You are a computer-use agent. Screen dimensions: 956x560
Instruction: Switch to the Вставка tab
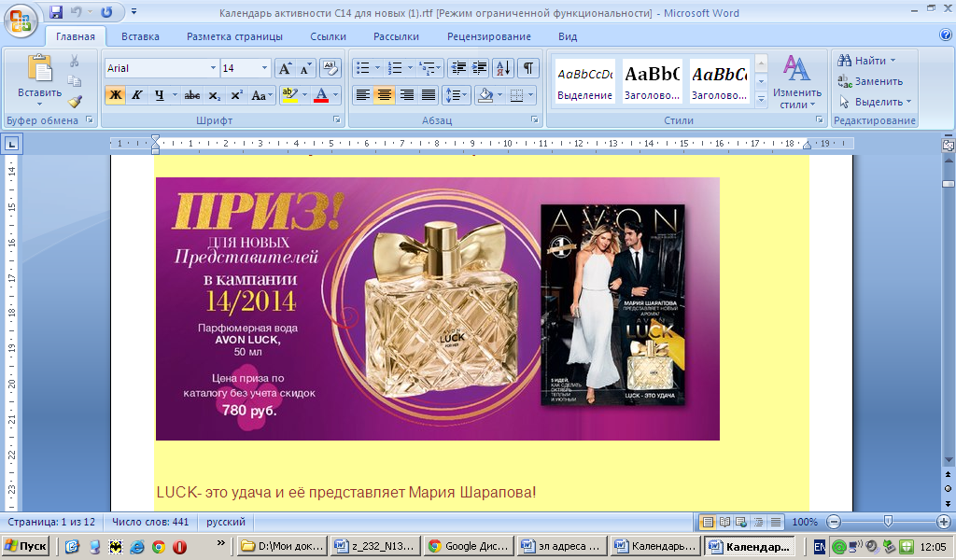point(140,36)
